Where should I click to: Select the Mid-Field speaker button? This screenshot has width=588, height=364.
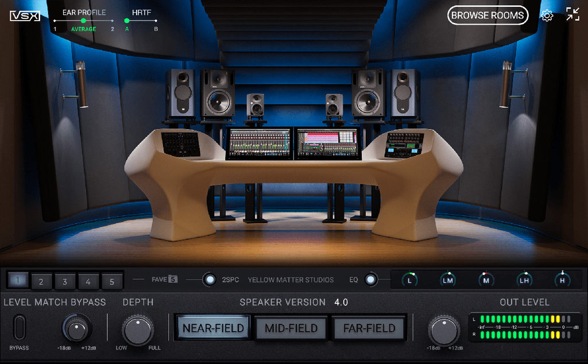291,328
